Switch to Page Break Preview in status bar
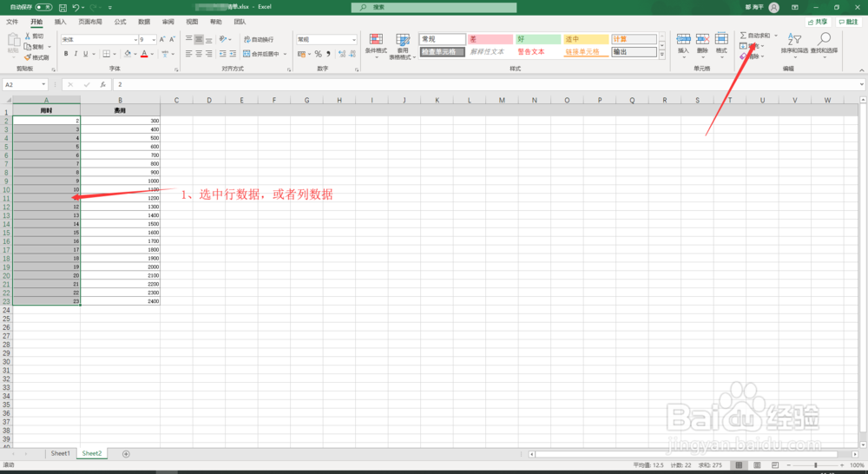868x474 pixels. [x=775, y=465]
